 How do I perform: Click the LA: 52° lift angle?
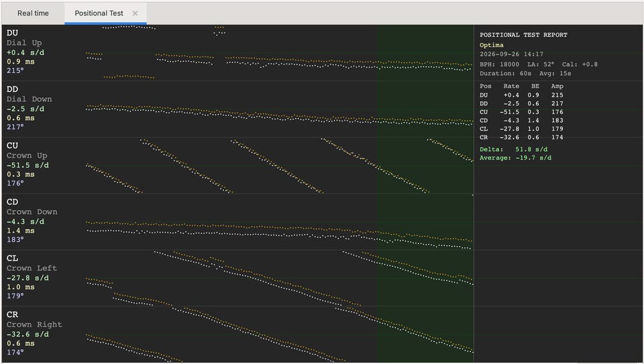coord(541,64)
